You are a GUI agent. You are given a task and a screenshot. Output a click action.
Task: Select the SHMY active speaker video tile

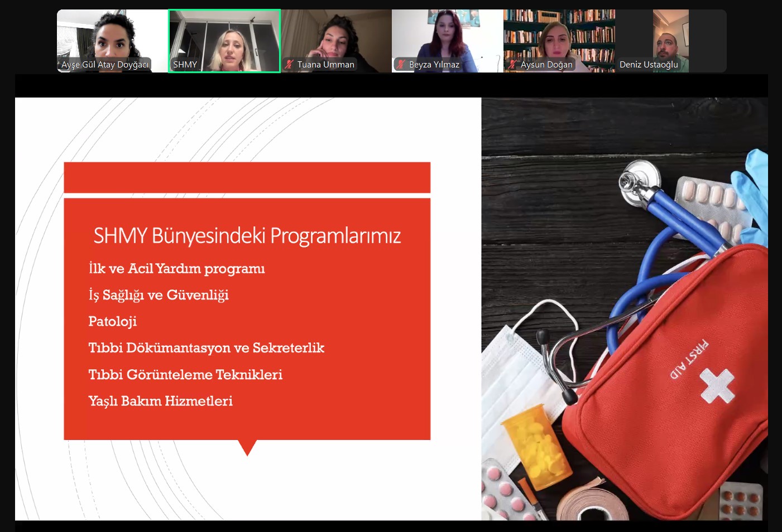click(224, 41)
